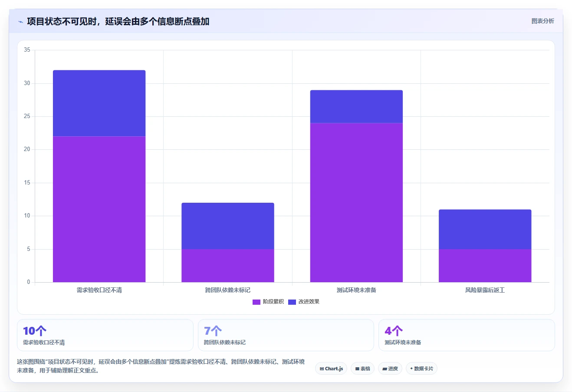572x392 pixels.
Task: Click the purple segment of 测试环境未准备 bar
Action: 356,203
